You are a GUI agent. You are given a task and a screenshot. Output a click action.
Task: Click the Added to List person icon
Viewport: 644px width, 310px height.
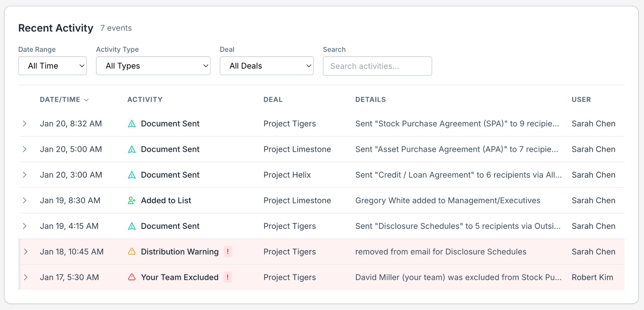click(131, 200)
